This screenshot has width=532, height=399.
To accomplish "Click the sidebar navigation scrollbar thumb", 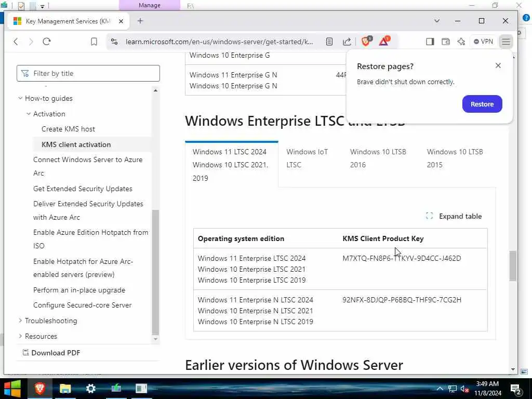I will point(155,272).
